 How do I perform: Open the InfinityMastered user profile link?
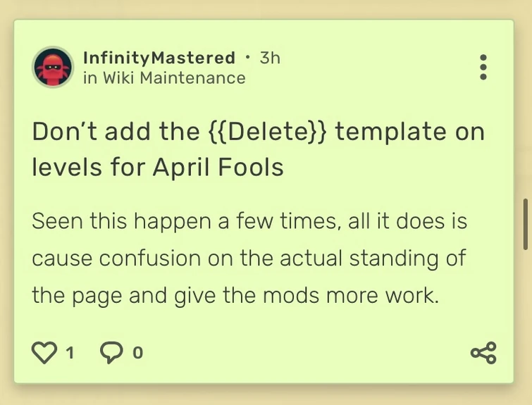(159, 58)
